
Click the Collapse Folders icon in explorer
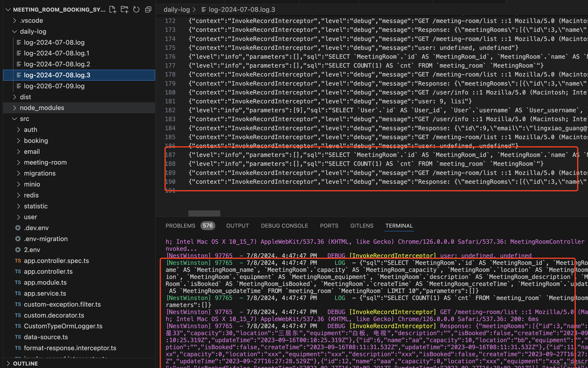tap(148, 10)
